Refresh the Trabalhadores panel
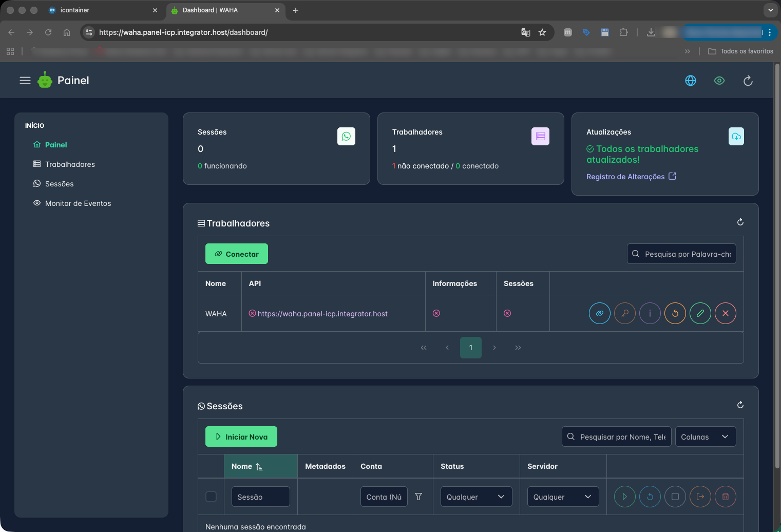The image size is (781, 532). [x=740, y=222]
